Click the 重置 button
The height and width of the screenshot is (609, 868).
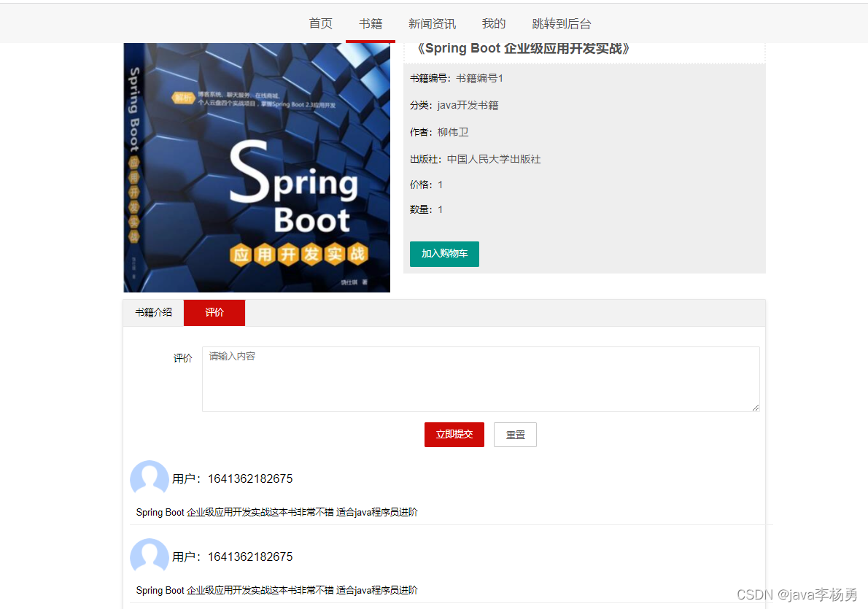(x=515, y=434)
